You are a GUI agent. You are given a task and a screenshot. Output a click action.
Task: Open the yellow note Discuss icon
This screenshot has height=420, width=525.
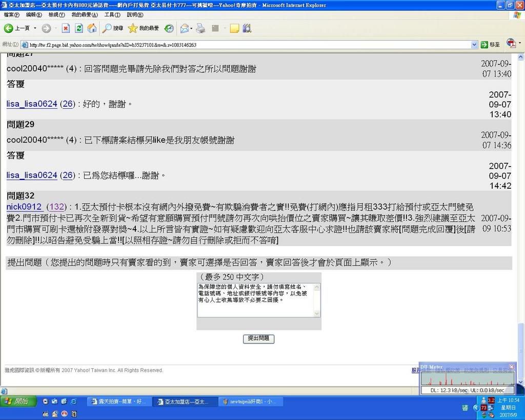(x=234, y=29)
